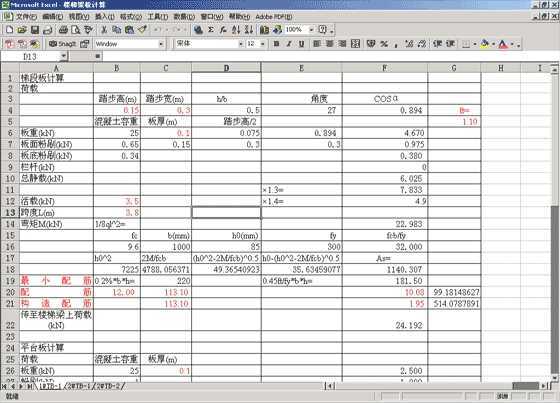The width and height of the screenshot is (560, 403).
Task: Toggle center alignment
Action: (x=330, y=44)
